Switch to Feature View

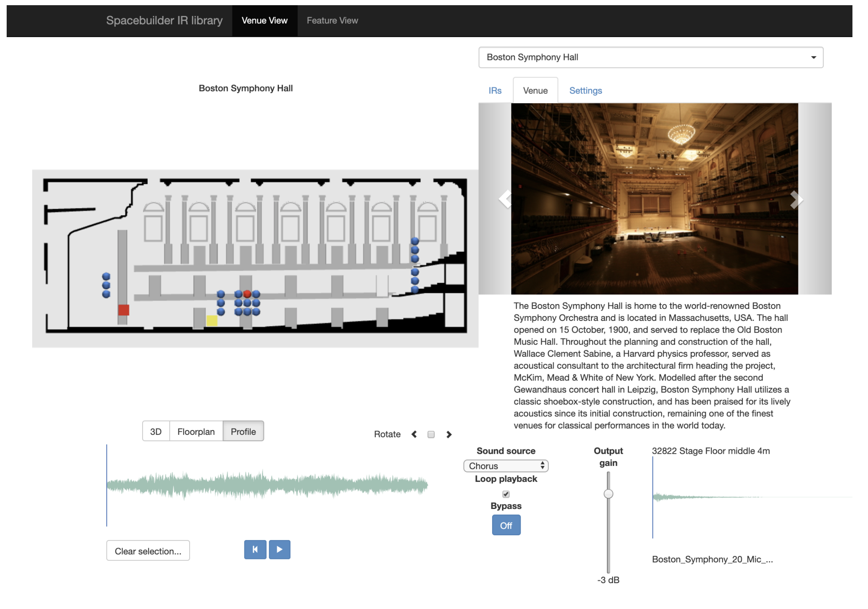tap(332, 21)
